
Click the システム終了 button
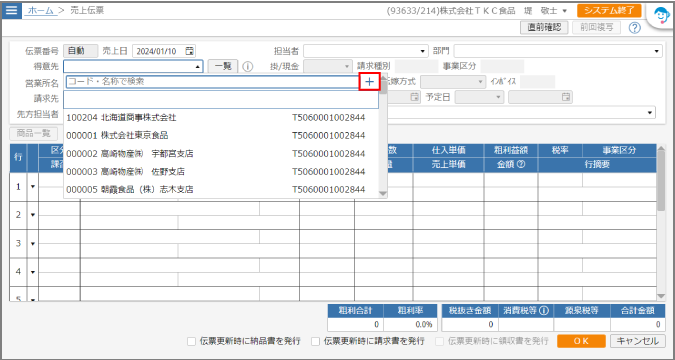(609, 11)
